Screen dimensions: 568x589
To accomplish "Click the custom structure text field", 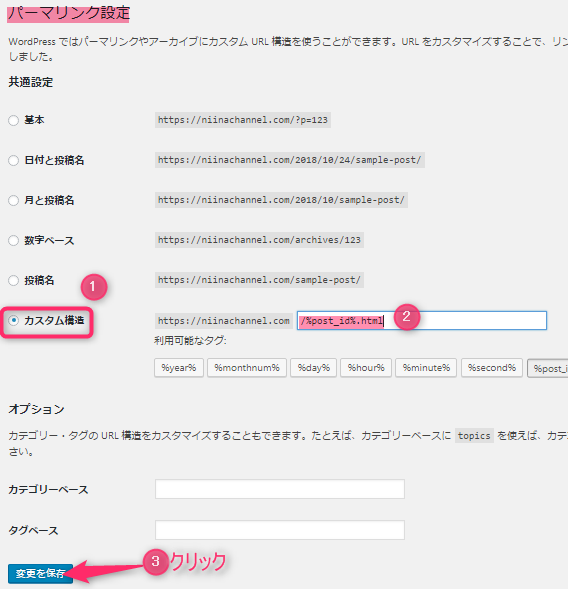I will [x=421, y=320].
